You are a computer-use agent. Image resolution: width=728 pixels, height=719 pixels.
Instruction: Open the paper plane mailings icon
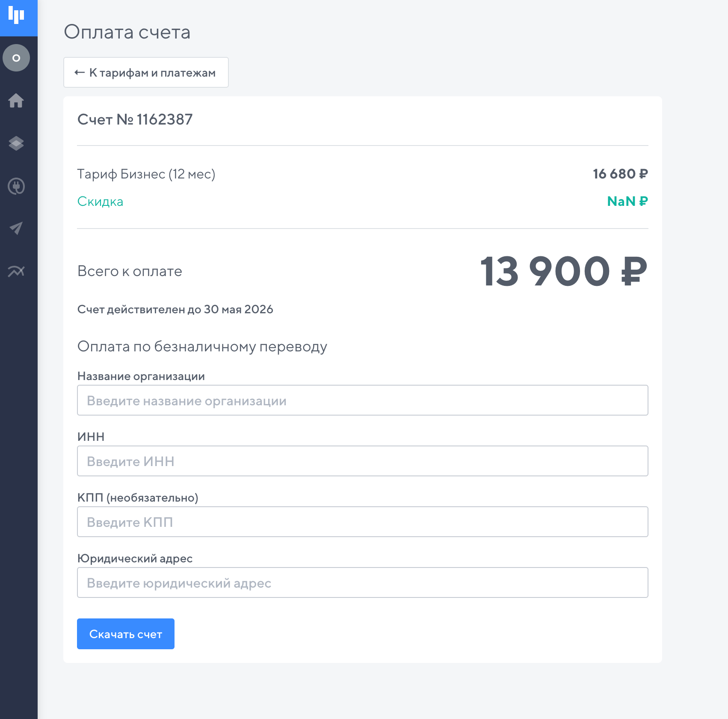point(16,228)
